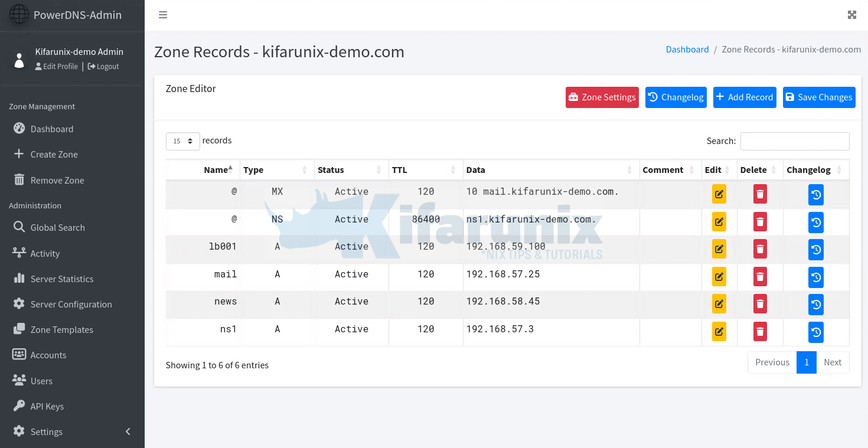Open Accounts under Administration

click(47, 355)
